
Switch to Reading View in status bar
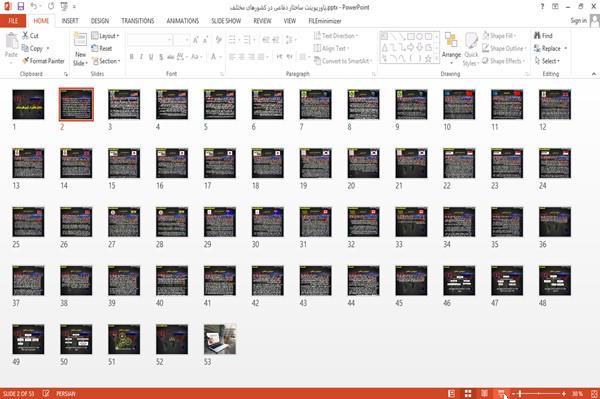[484, 393]
